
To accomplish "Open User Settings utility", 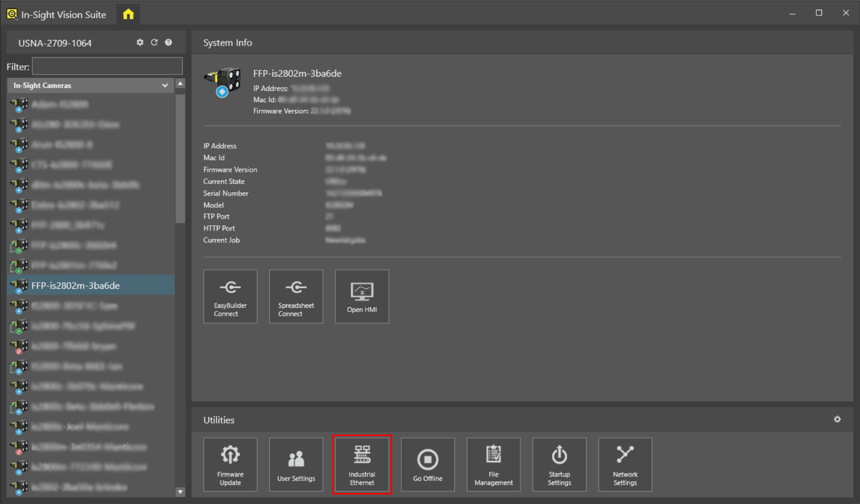I will [x=296, y=464].
